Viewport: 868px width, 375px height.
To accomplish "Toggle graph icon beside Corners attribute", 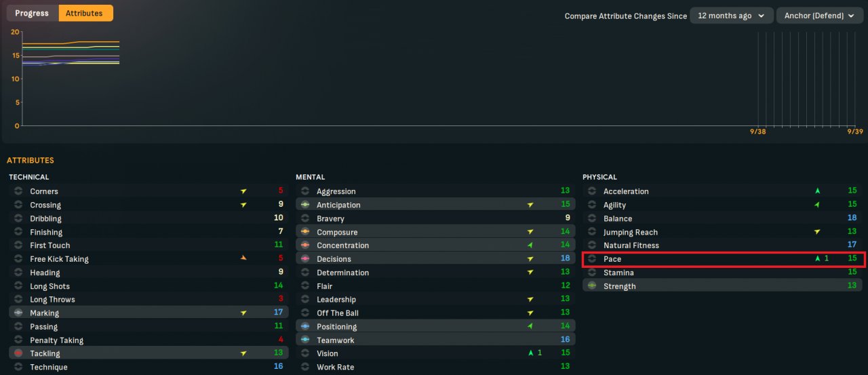I will coord(18,191).
